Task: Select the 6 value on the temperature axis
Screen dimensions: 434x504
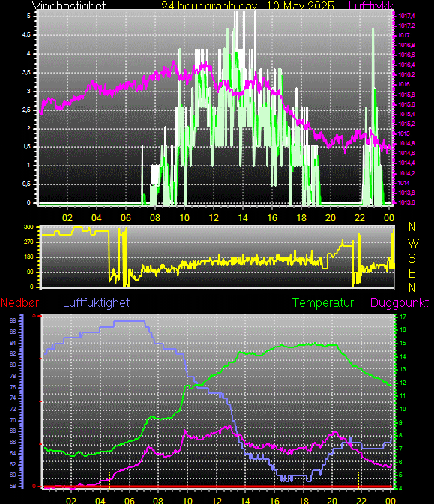Action: [x=400, y=462]
